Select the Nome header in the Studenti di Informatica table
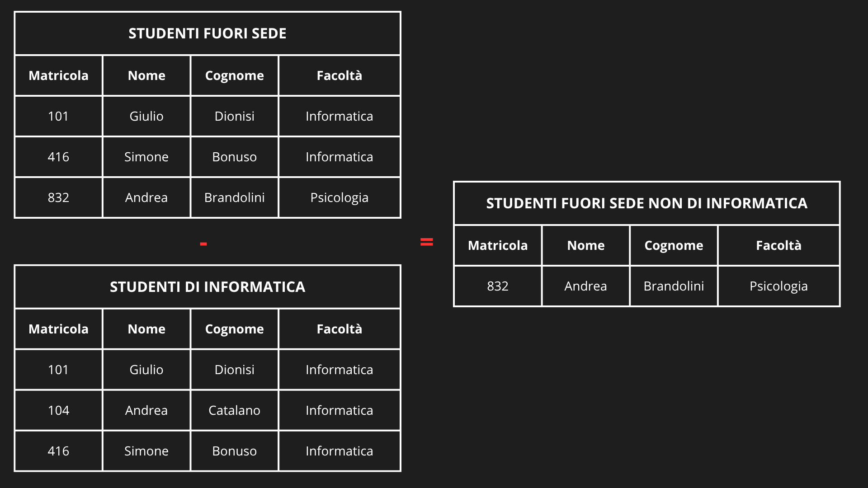Image resolution: width=868 pixels, height=488 pixels. pyautogui.click(x=146, y=329)
